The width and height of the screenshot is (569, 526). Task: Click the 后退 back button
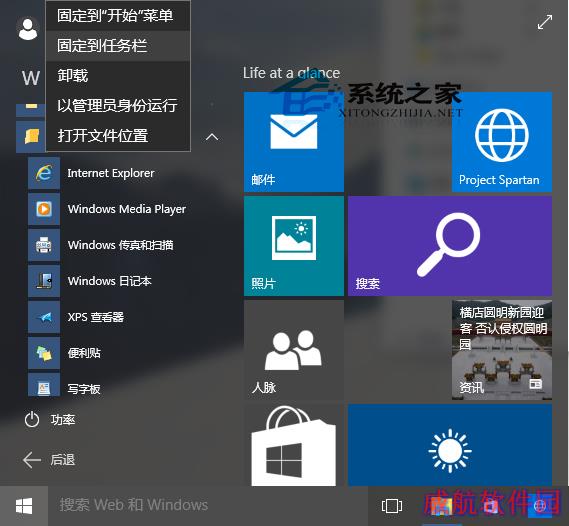tap(49, 460)
